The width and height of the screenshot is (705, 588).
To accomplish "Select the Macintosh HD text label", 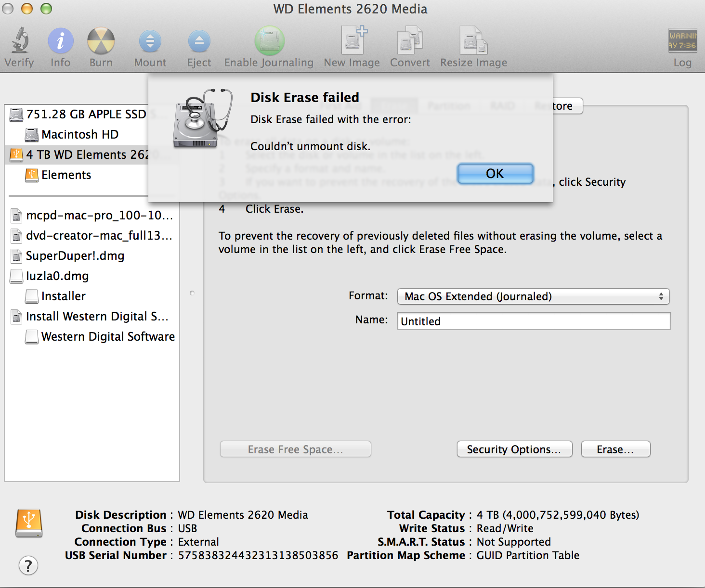I will point(80,134).
